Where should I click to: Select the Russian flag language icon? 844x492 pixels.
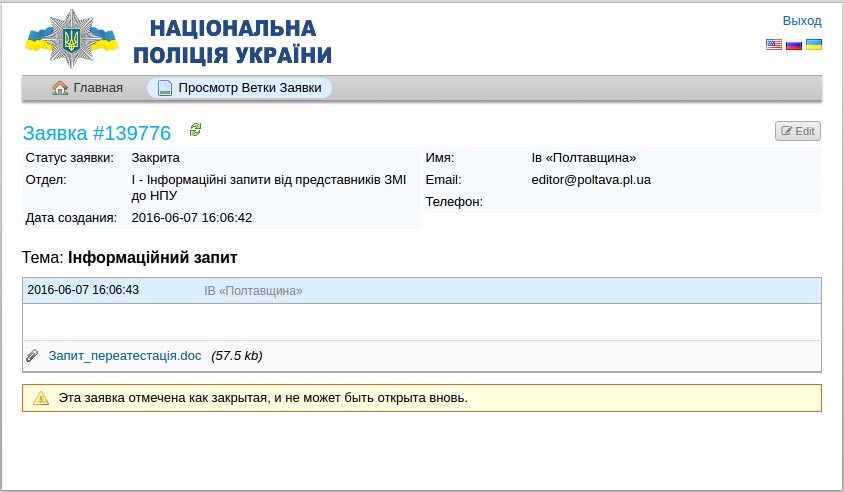pos(794,45)
